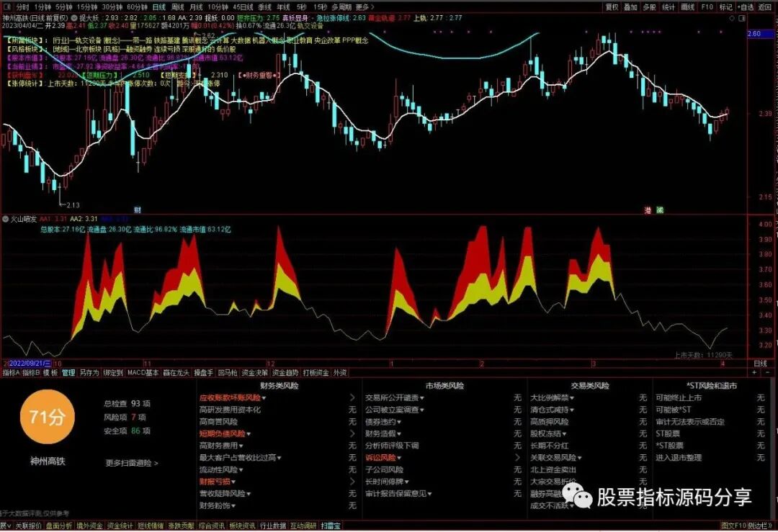Click the 复权 toolbar button

612,7
